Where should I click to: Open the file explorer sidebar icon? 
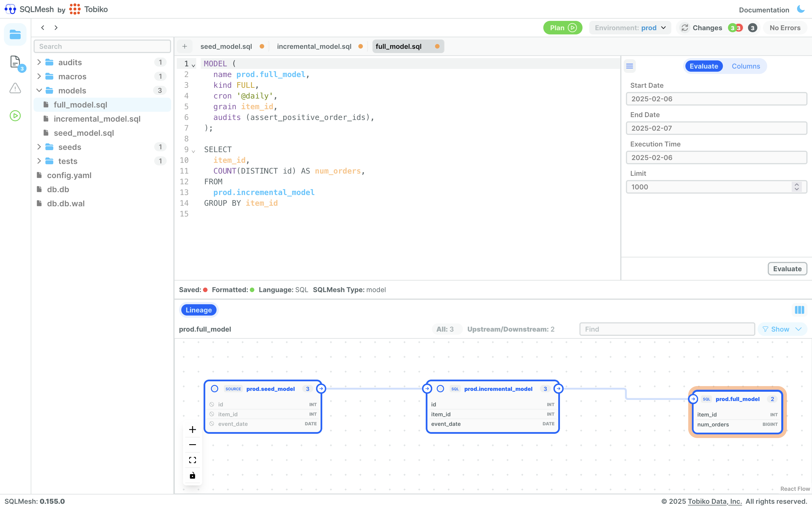15,34
